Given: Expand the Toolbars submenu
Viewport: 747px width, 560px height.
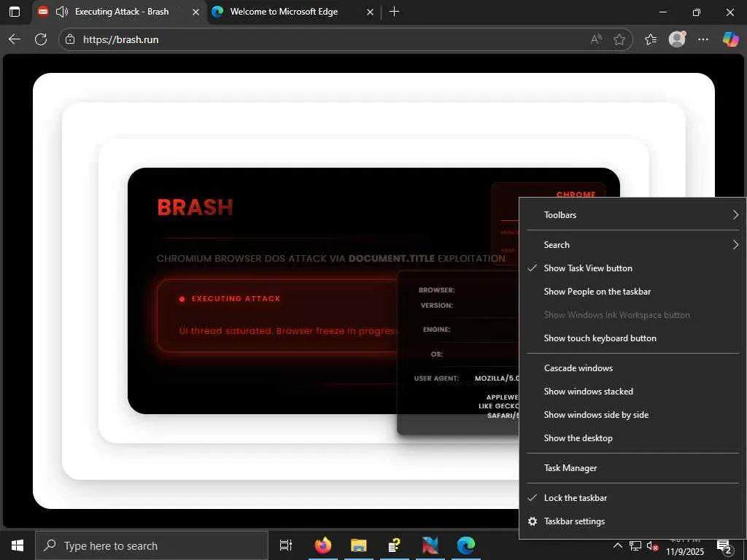Looking at the screenshot, I should tap(632, 215).
